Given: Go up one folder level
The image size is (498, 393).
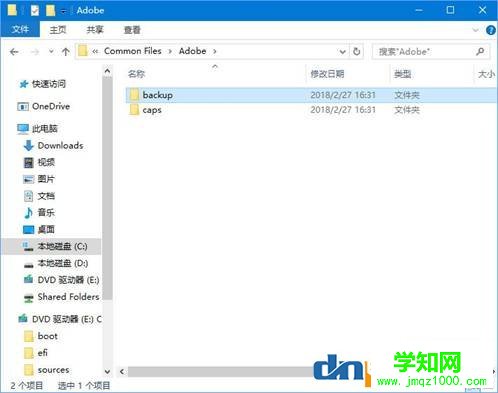Looking at the screenshot, I should pyautogui.click(x=66, y=52).
